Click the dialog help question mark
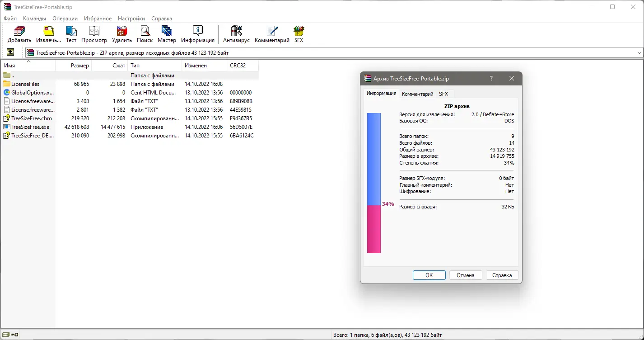 [491, 78]
